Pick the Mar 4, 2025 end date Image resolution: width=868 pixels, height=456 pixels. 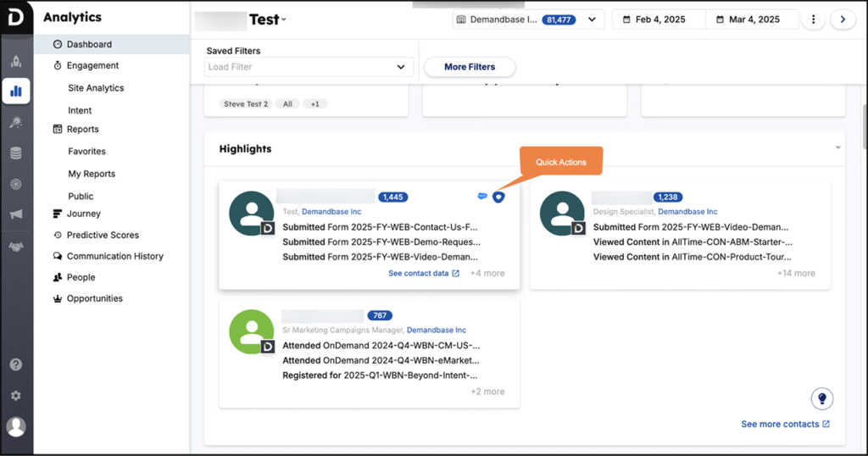[752, 19]
